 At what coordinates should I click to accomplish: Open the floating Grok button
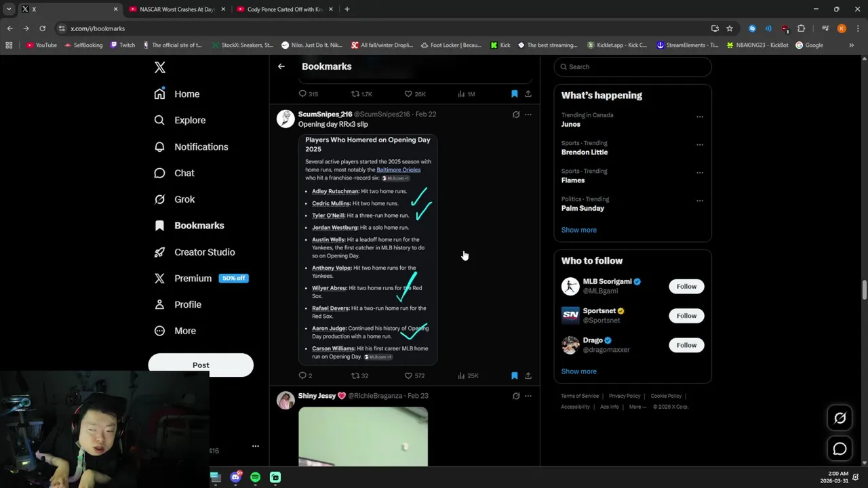840,418
